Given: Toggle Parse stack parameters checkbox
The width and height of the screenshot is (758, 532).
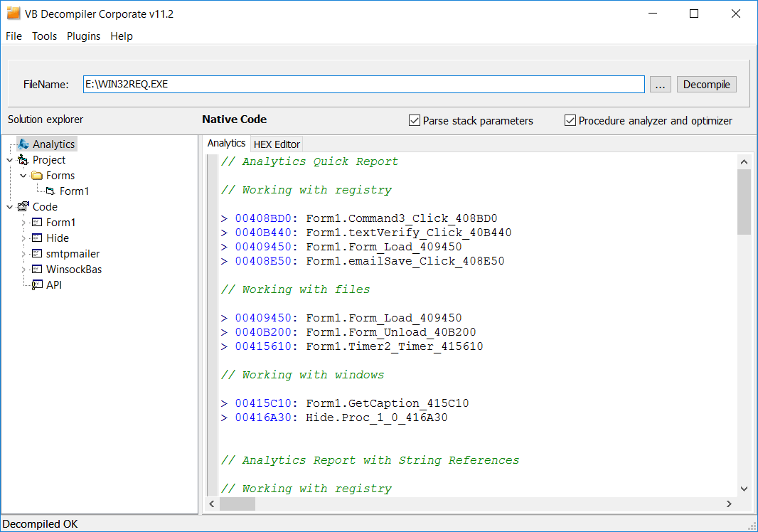Looking at the screenshot, I should point(415,120).
